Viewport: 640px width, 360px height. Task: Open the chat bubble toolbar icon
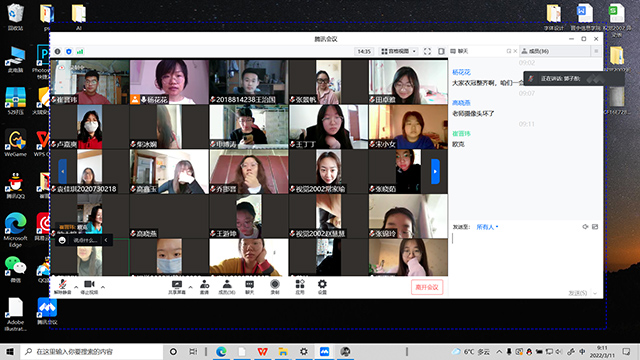(249, 287)
